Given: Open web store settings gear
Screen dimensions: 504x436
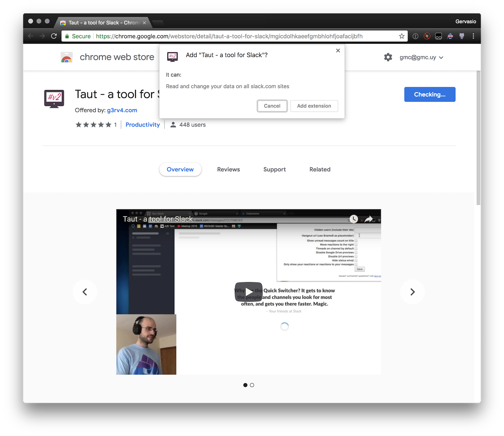Looking at the screenshot, I should coord(388,57).
